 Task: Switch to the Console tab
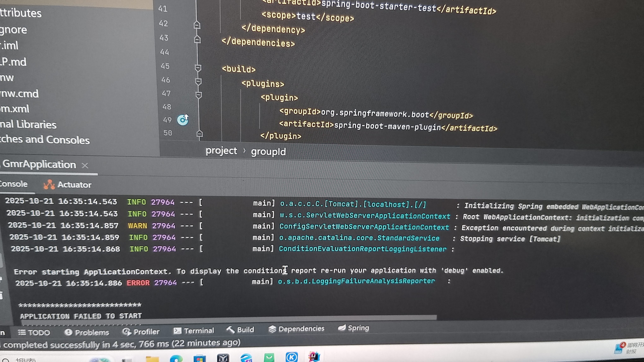click(x=14, y=184)
